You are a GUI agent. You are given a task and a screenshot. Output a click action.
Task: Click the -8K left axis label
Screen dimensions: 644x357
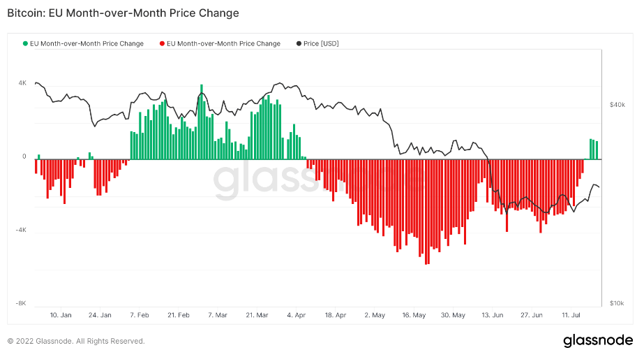[20, 303]
